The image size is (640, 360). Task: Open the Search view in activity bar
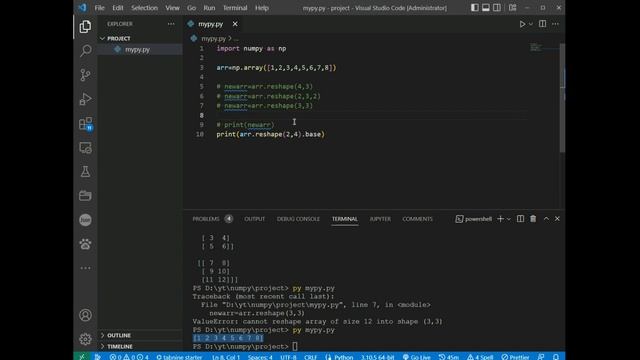click(85, 51)
